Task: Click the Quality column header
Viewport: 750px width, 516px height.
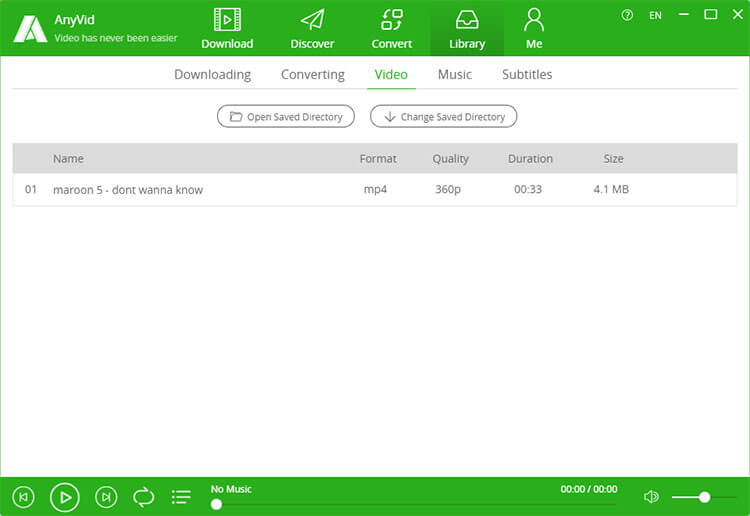Action: click(x=451, y=159)
